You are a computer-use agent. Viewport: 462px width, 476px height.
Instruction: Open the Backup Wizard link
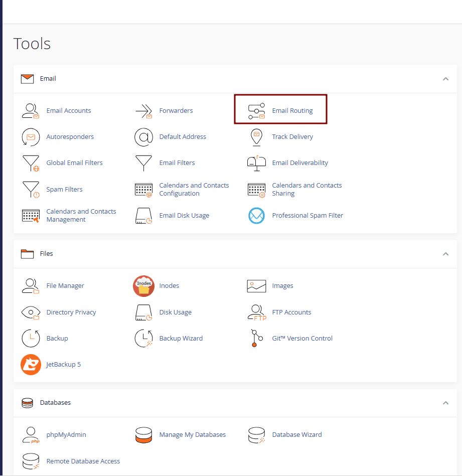pyautogui.click(x=181, y=339)
